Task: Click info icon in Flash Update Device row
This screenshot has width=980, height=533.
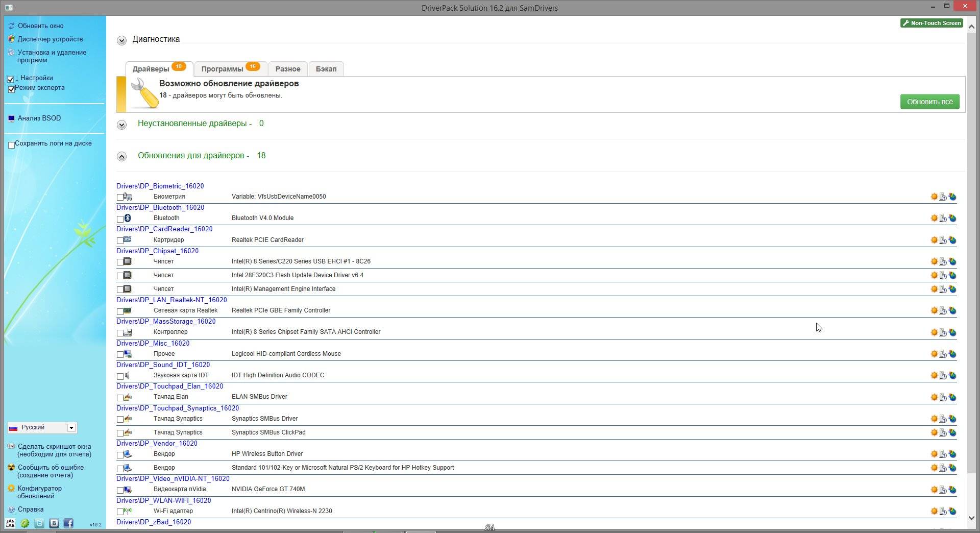Action: pyautogui.click(x=943, y=276)
